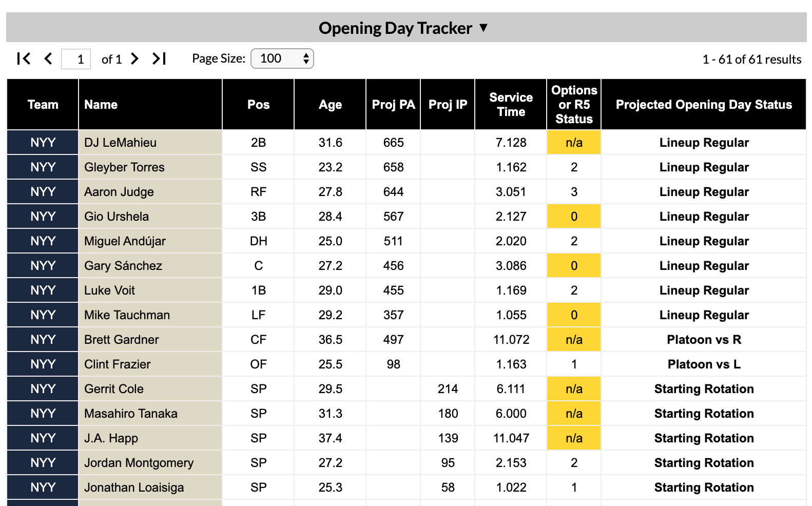Sort by the Service Time column header
The image size is (812, 506).
[x=510, y=104]
